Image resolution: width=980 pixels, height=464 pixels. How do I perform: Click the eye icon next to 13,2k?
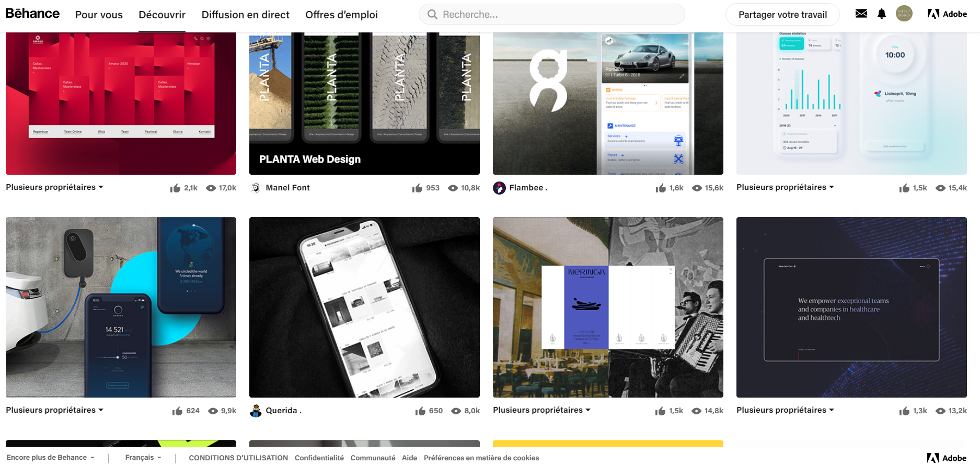(940, 411)
